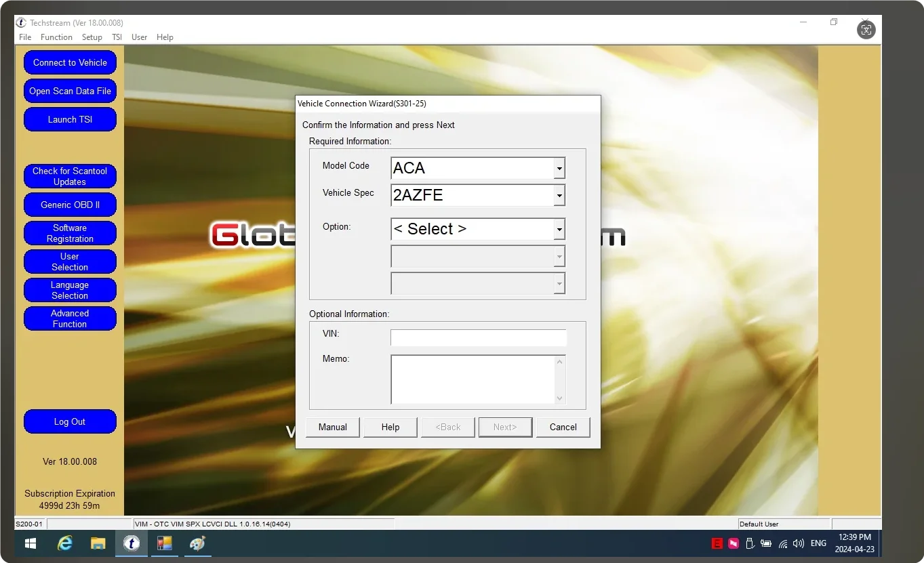
Task: Open the Function menu
Action: click(x=56, y=37)
